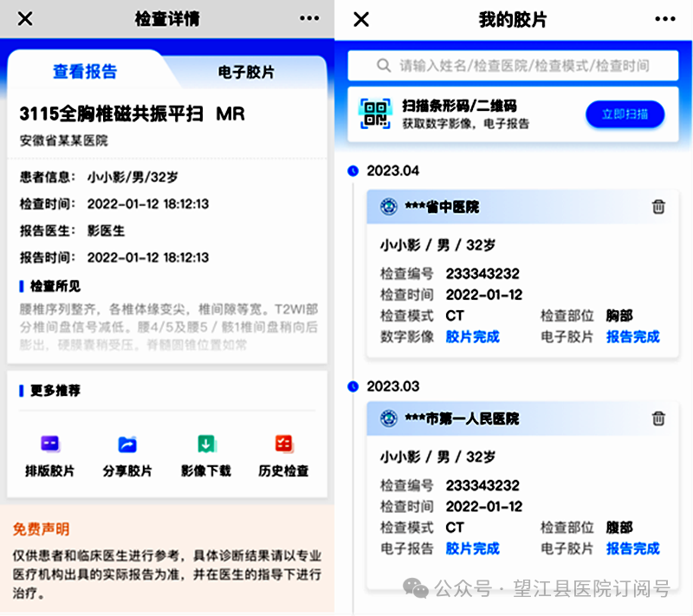This screenshot has width=693, height=616.
Task: Close the 检查详情 page with the X
Action: pyautogui.click(x=24, y=19)
